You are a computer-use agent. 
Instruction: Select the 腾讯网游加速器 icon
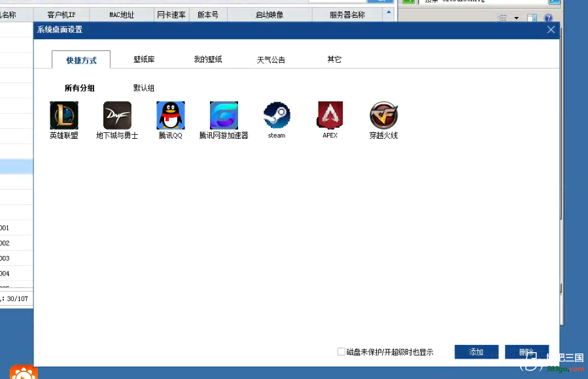[x=224, y=116]
